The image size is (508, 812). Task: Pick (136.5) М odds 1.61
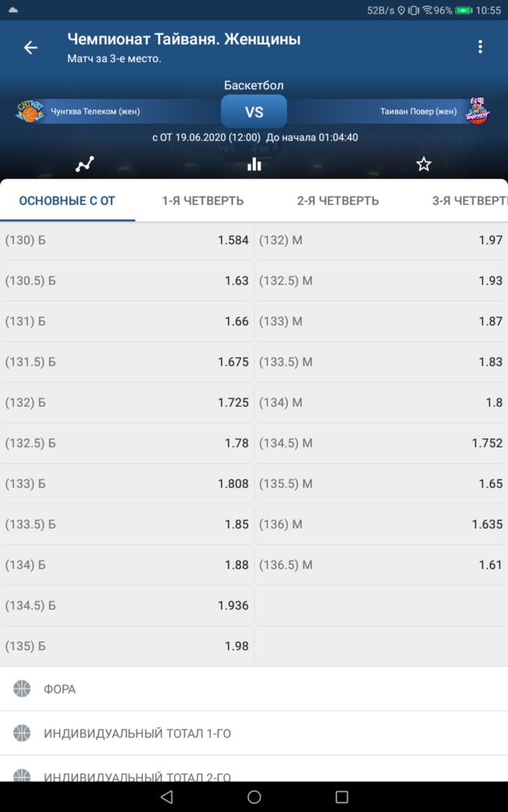pyautogui.click(x=381, y=565)
